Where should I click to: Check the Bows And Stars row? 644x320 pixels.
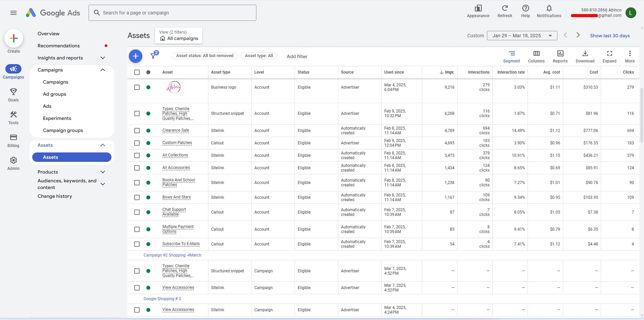click(x=137, y=197)
